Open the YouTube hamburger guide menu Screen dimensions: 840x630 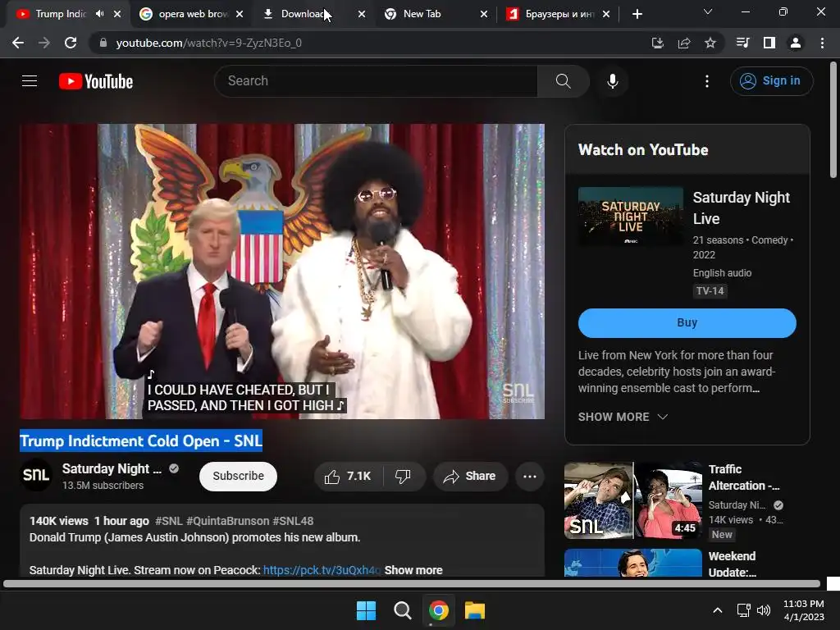(30, 81)
